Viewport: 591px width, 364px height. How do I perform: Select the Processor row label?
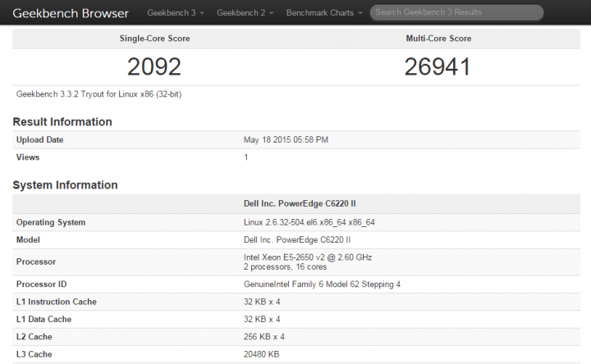(36, 262)
